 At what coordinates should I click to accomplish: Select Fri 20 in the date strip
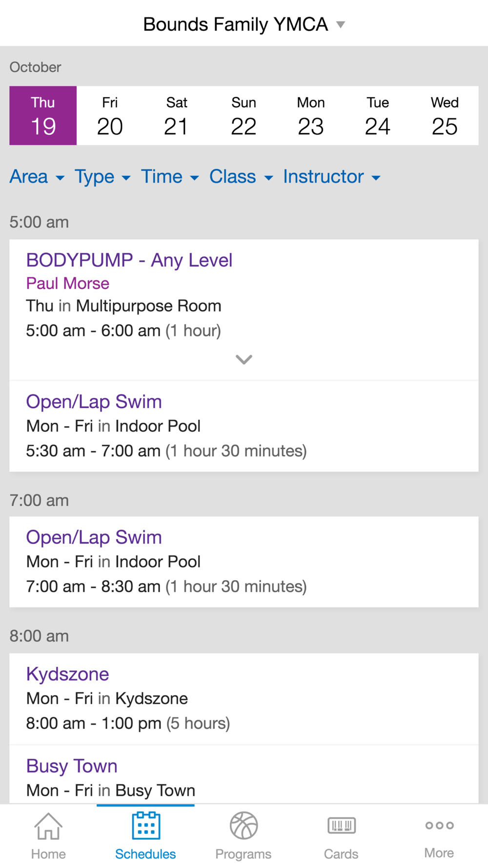(x=110, y=116)
